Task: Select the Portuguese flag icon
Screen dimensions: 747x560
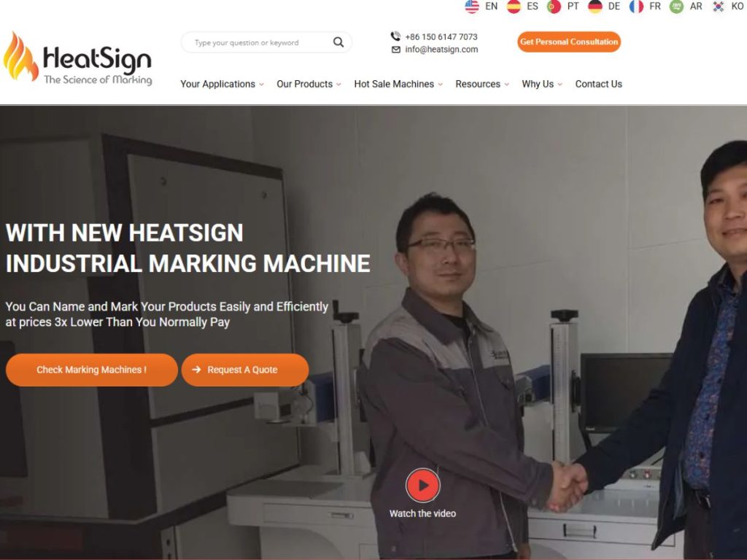Action: (x=554, y=6)
